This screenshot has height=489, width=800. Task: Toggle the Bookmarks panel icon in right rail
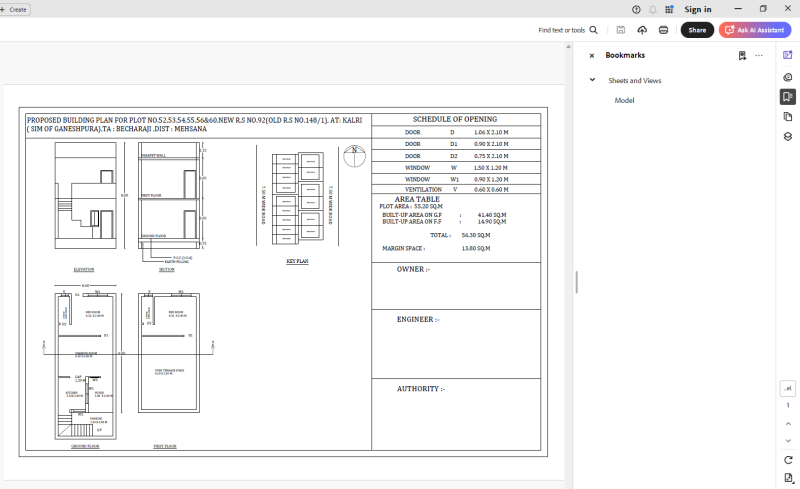(x=788, y=97)
